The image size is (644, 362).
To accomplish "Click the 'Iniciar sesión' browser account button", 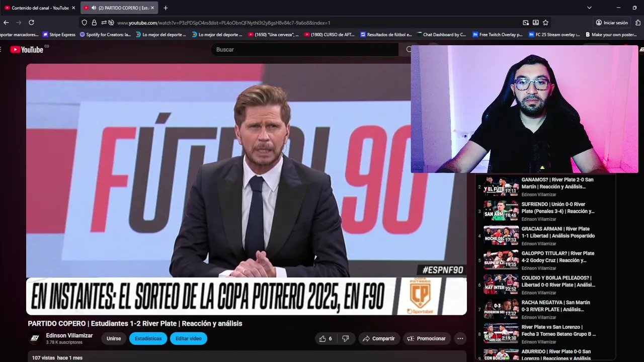I will [612, 23].
